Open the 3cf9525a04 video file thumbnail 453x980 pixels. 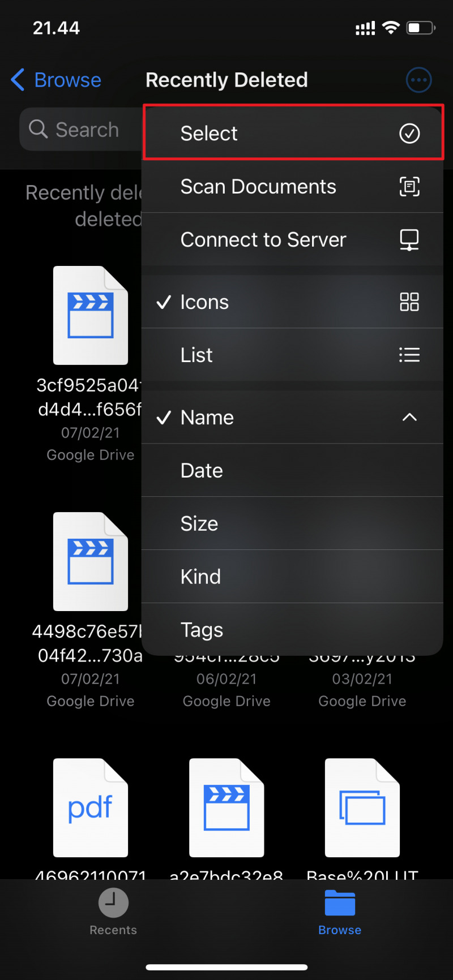click(x=91, y=315)
